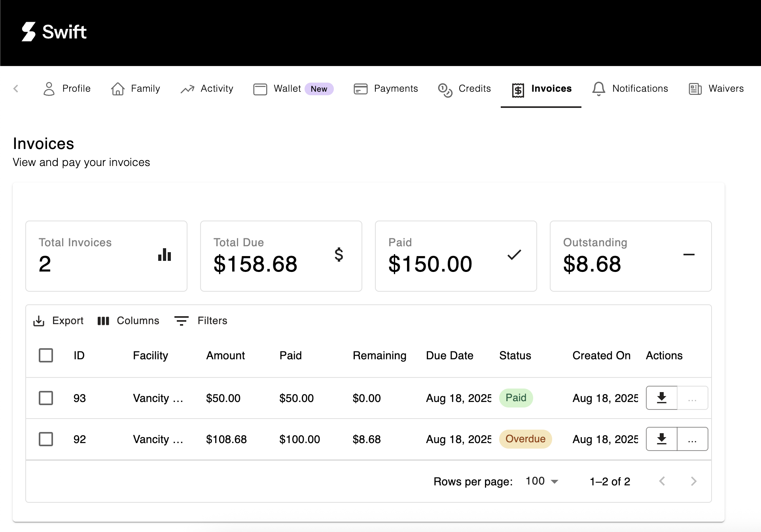761x532 pixels.
Task: Click the Swift lightning logo
Action: click(28, 32)
